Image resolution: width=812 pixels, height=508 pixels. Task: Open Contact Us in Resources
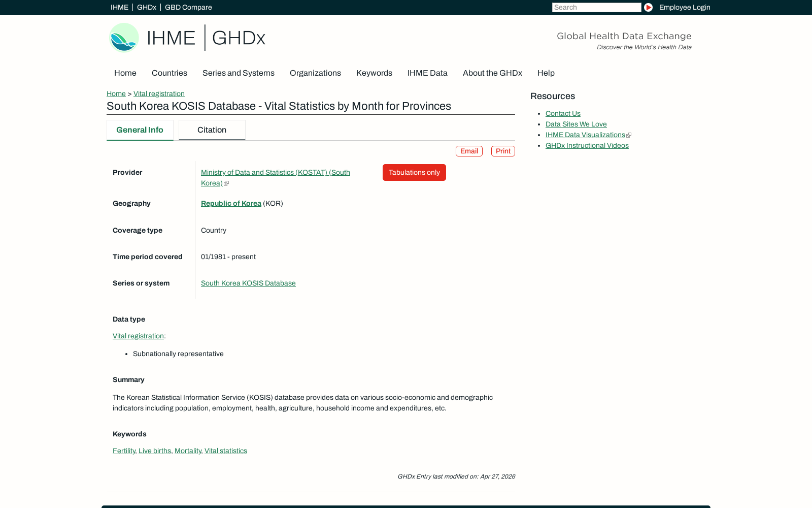pyautogui.click(x=563, y=114)
